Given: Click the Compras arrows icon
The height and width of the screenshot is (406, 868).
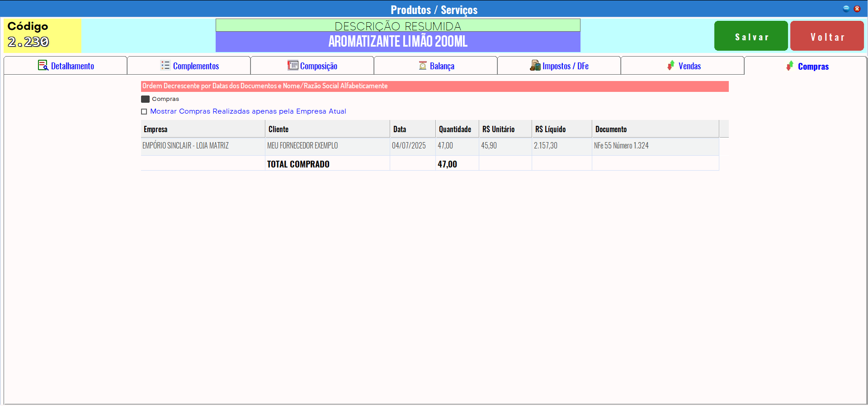Looking at the screenshot, I should (x=790, y=66).
